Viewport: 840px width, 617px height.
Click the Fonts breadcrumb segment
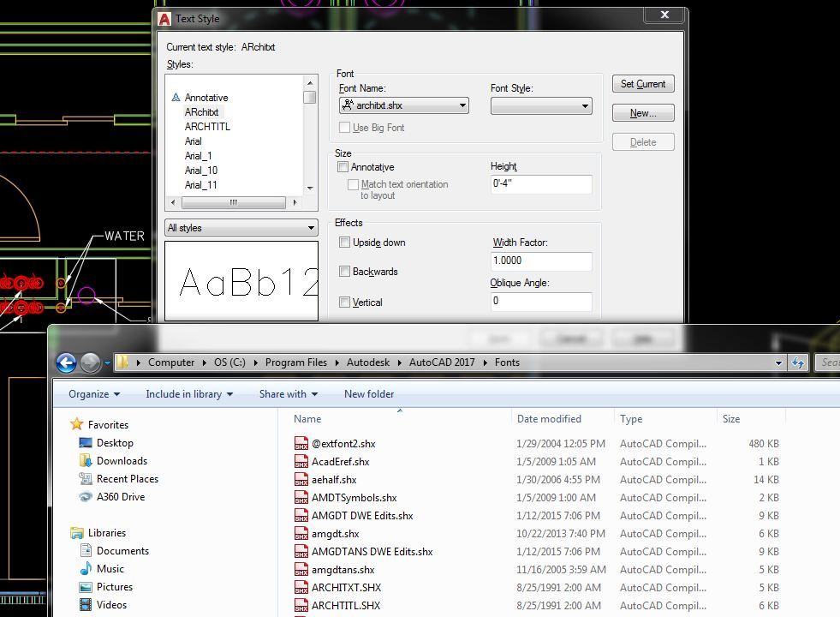point(507,362)
